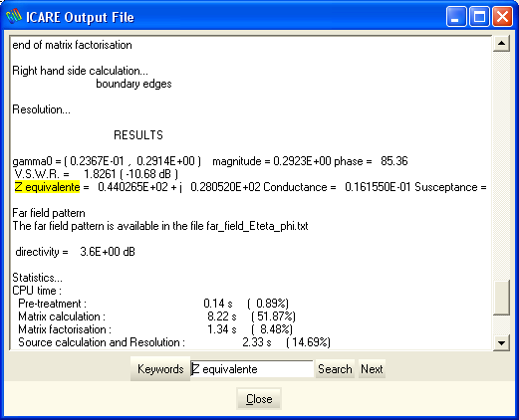Place cursor on the RESULTS heading

[x=138, y=135]
